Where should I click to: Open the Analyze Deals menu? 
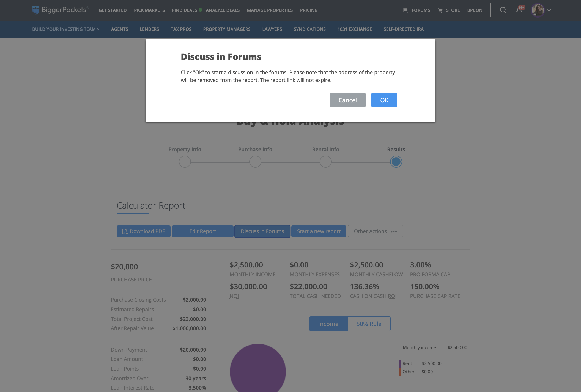[x=223, y=10]
